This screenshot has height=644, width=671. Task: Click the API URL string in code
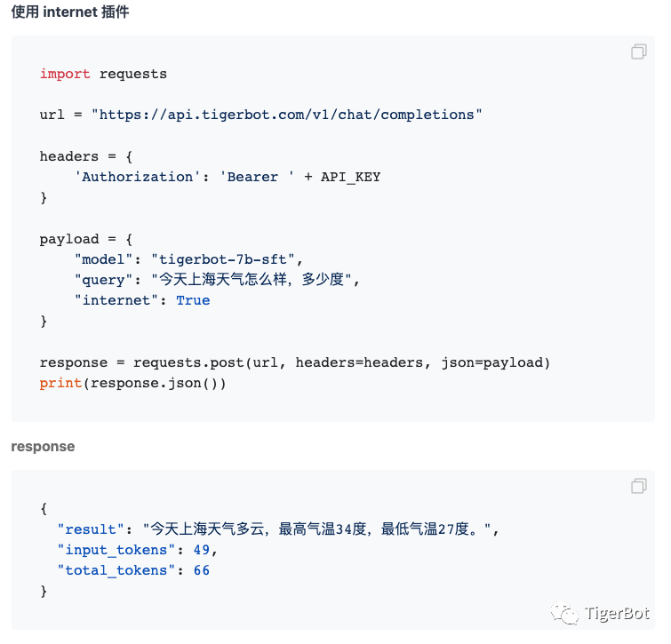pos(287,115)
